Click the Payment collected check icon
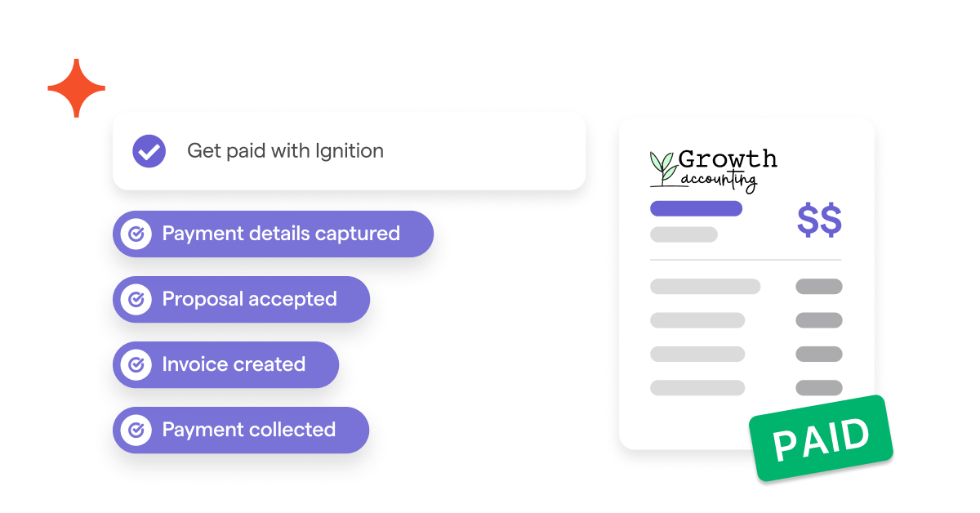Image resolution: width=980 pixels, height=513 pixels. 136,430
